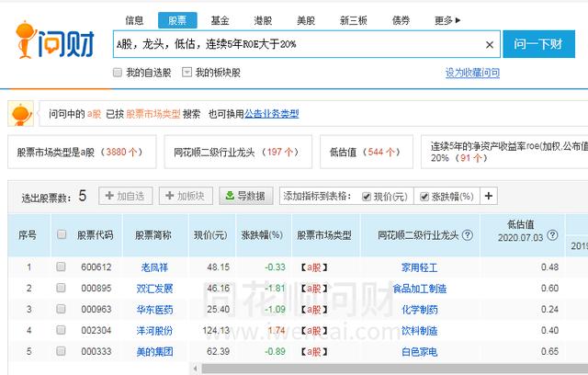Toggle 我的自选股 checkbox
Image resolution: width=588 pixels, height=375 pixels.
[x=118, y=73]
